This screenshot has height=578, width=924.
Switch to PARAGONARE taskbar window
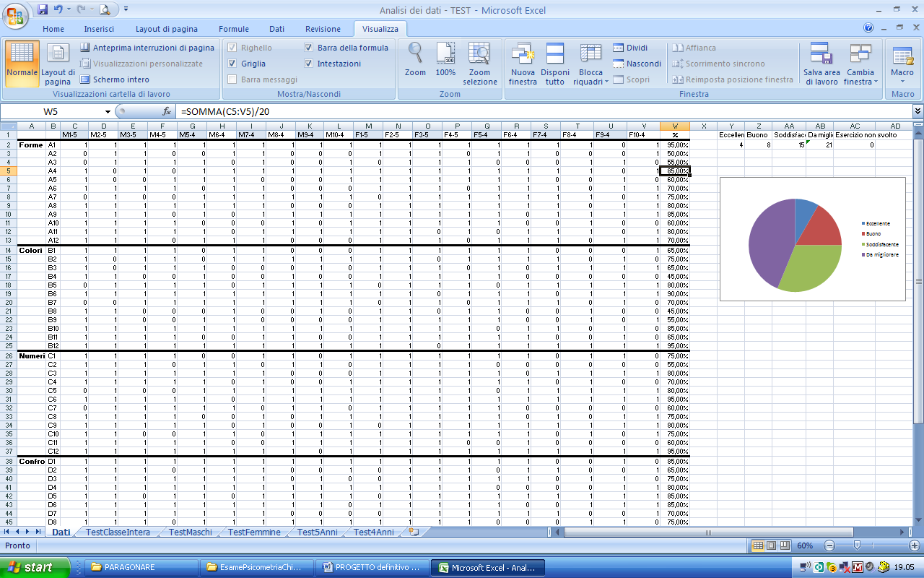coord(141,567)
